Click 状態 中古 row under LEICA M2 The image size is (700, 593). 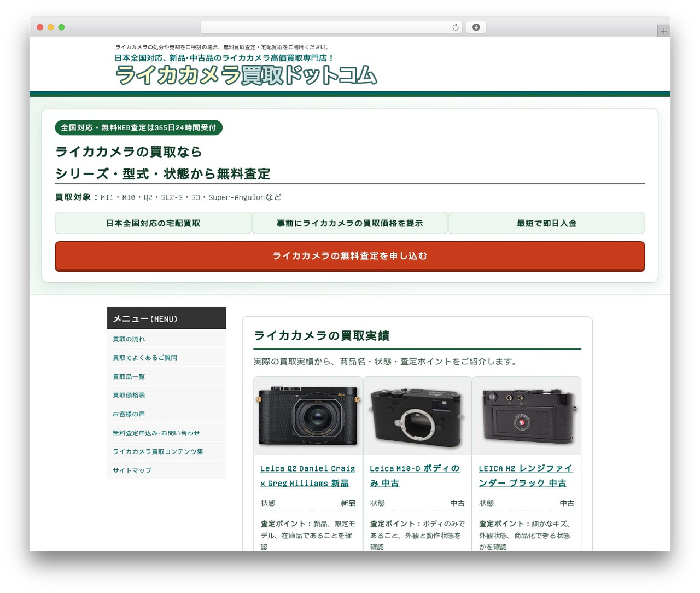coord(527,503)
